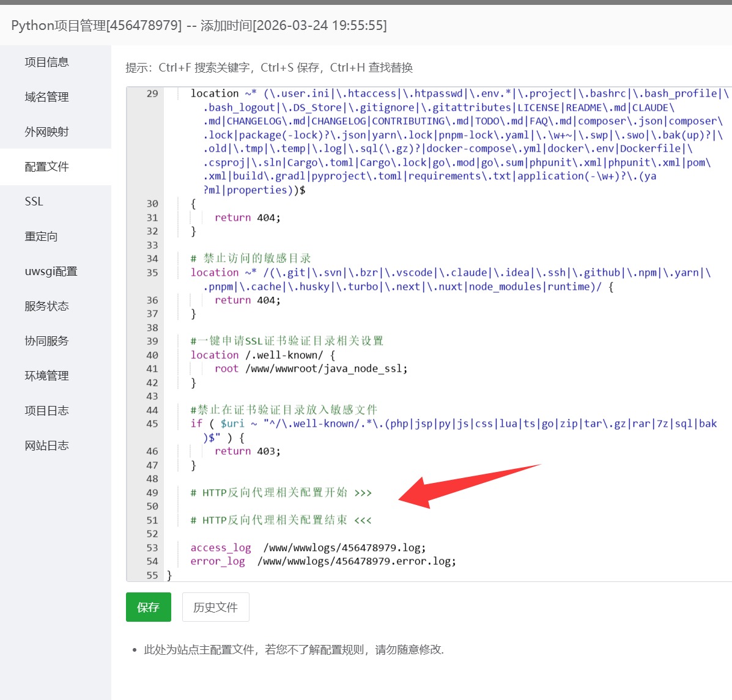The height and width of the screenshot is (700, 732).
Task: Click the shortcut hint text 提示 line
Action: point(269,68)
